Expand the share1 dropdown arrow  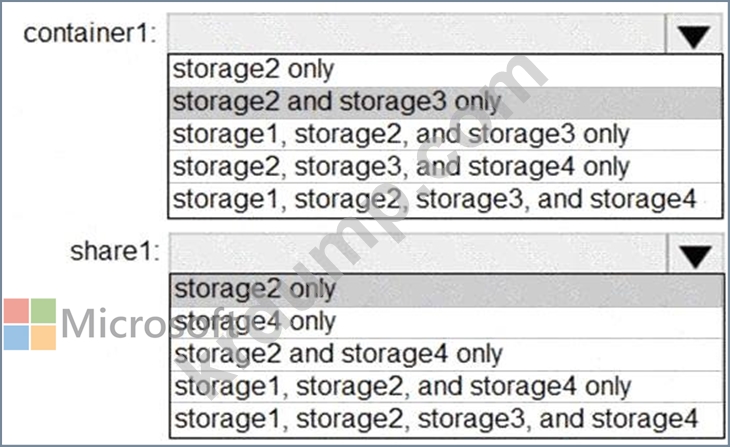(x=692, y=253)
